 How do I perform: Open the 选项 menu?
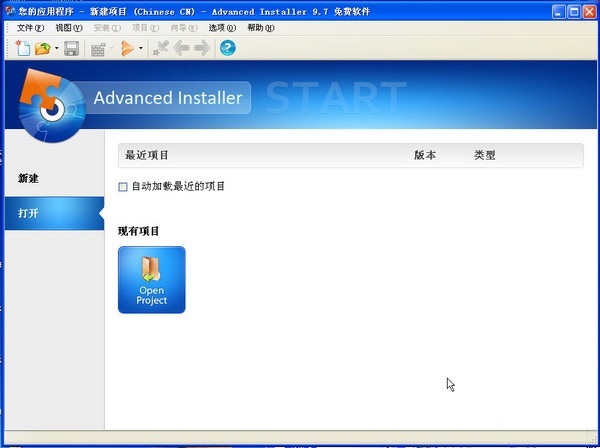point(222,28)
